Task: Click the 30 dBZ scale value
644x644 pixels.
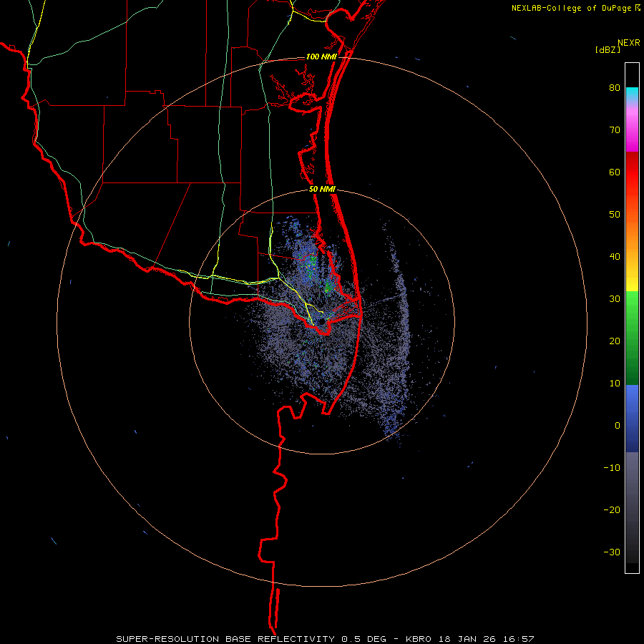Action: point(615,299)
